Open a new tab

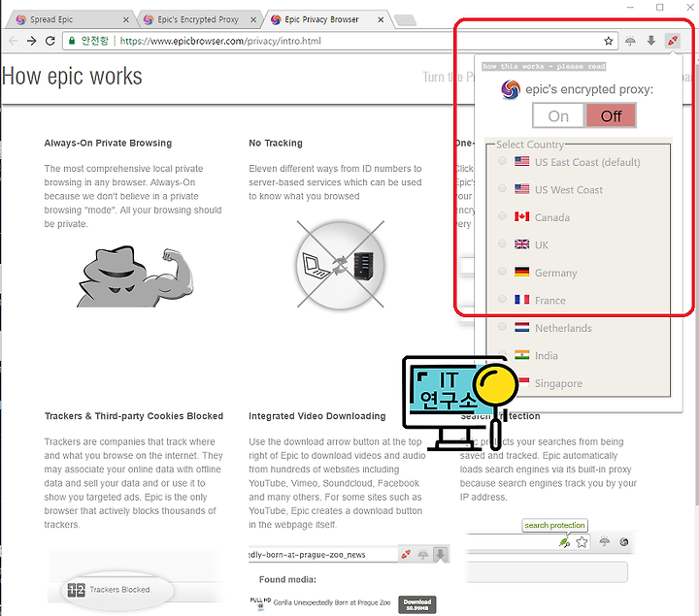pyautogui.click(x=405, y=20)
